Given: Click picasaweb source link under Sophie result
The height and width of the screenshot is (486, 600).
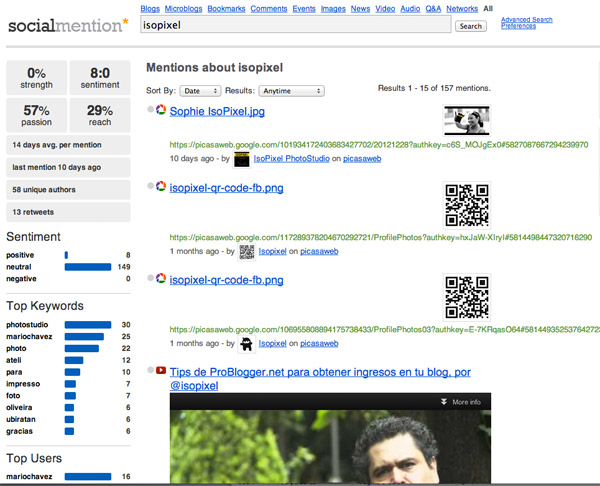Looking at the screenshot, I should pyautogui.click(x=362, y=158).
